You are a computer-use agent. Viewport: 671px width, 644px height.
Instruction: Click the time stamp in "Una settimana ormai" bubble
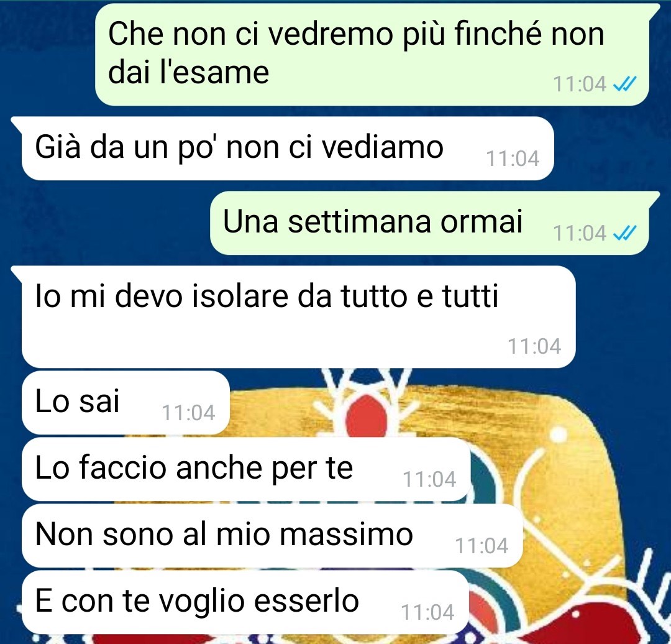(580, 233)
